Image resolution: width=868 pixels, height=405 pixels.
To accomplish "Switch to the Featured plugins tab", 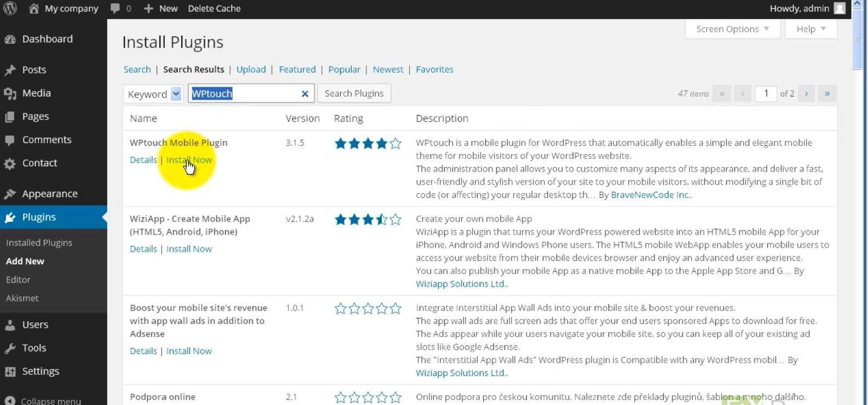I will (x=297, y=70).
